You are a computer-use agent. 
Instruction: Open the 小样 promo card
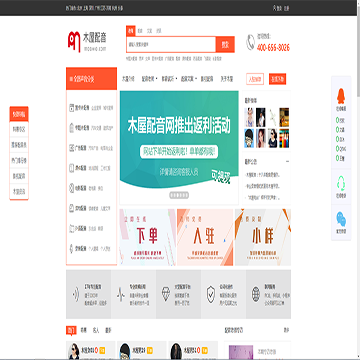coord(263,237)
